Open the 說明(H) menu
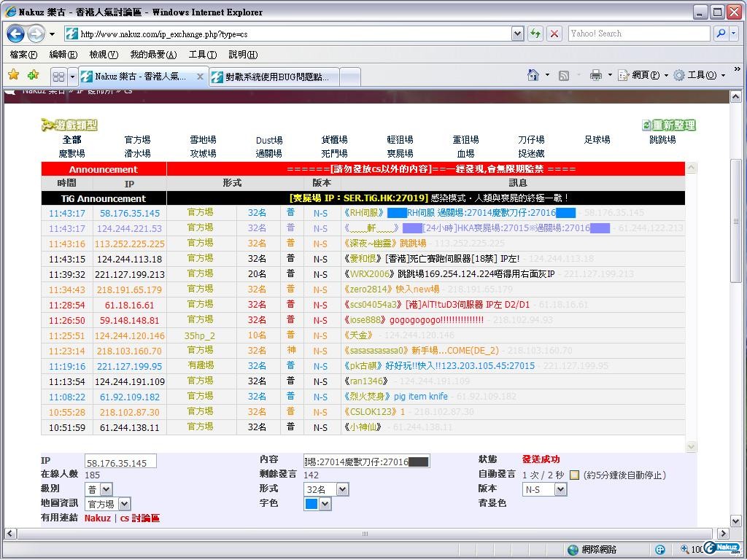Screen dimensions: 747x560 coord(243,55)
